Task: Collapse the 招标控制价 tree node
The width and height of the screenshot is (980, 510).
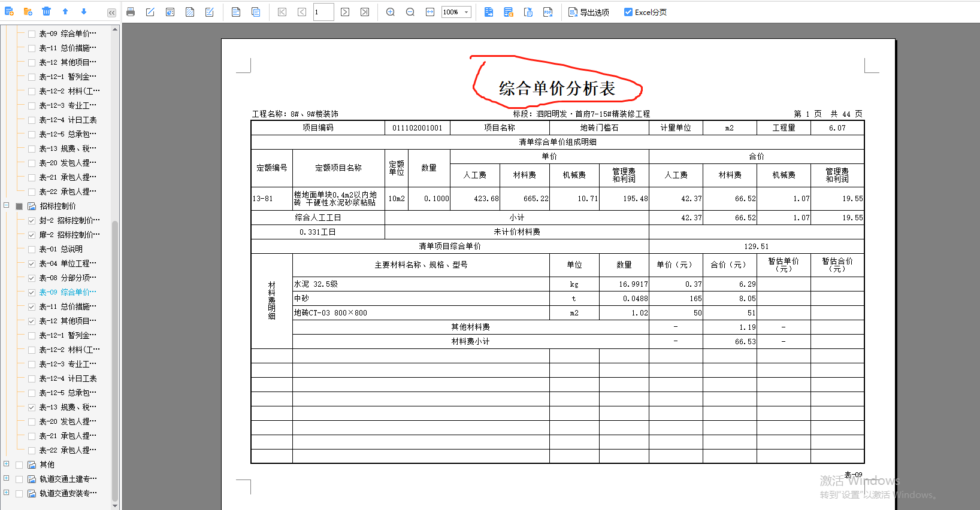Action: 7,205
